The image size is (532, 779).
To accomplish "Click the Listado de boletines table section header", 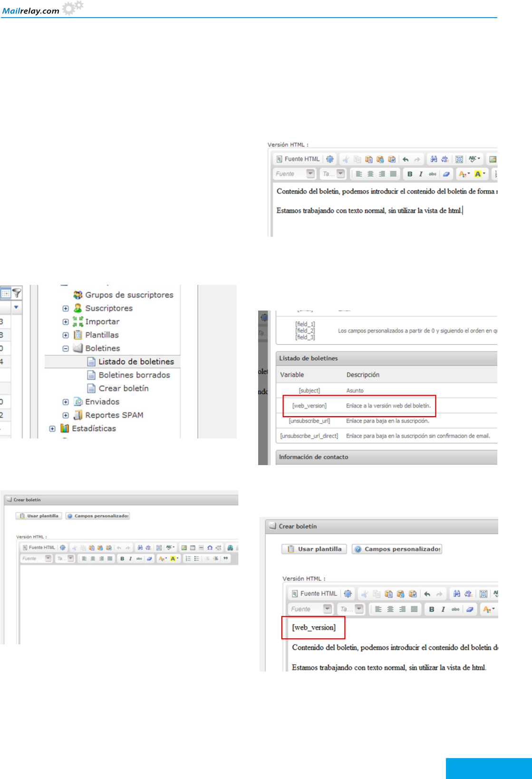I will click(387, 358).
